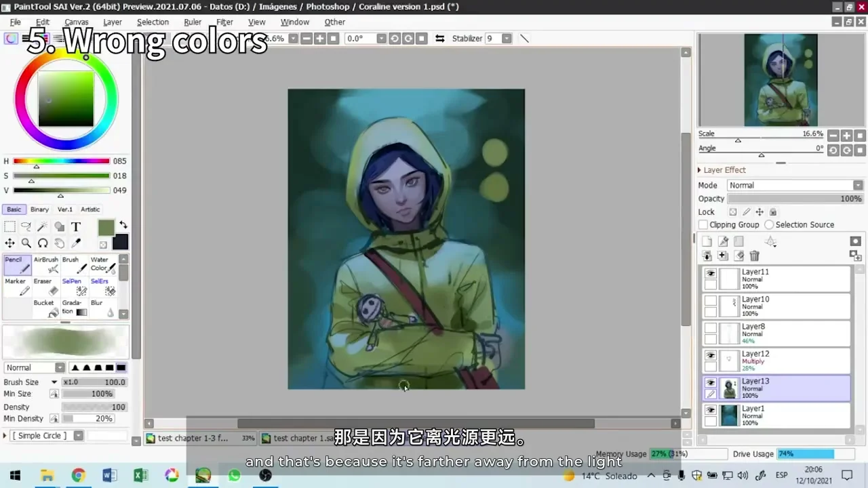The width and height of the screenshot is (868, 488).
Task: Click the zoom in button beside Scale
Action: tap(846, 136)
